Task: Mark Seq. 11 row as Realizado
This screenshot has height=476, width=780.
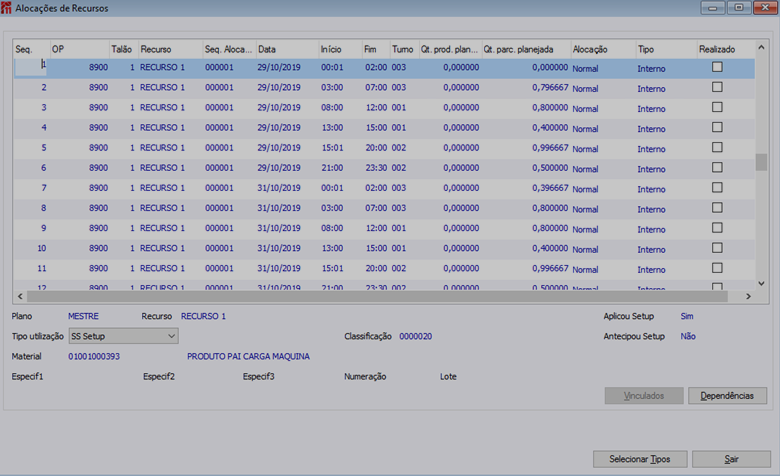Action: pos(717,268)
